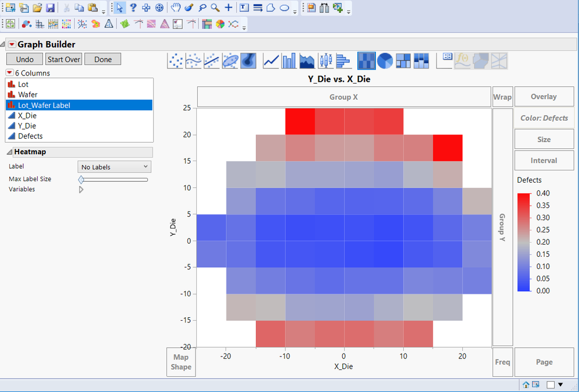This screenshot has height=392, width=579.
Task: Select the Bar chart element icon
Action: [288, 60]
